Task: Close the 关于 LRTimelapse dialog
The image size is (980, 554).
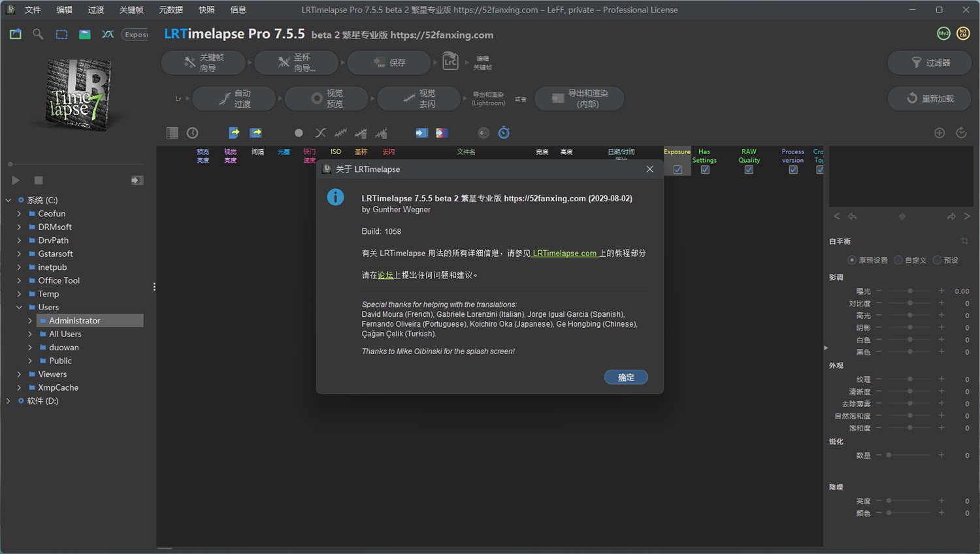Action: coord(649,169)
